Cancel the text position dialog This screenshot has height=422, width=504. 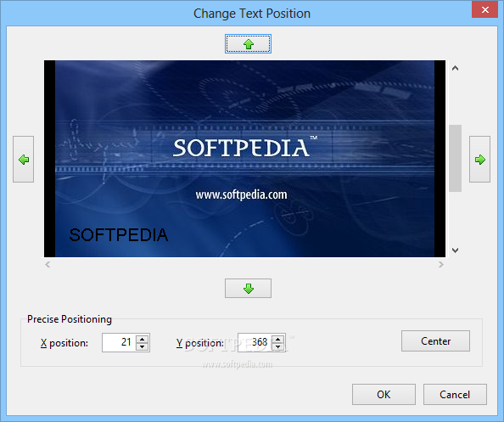point(455,394)
